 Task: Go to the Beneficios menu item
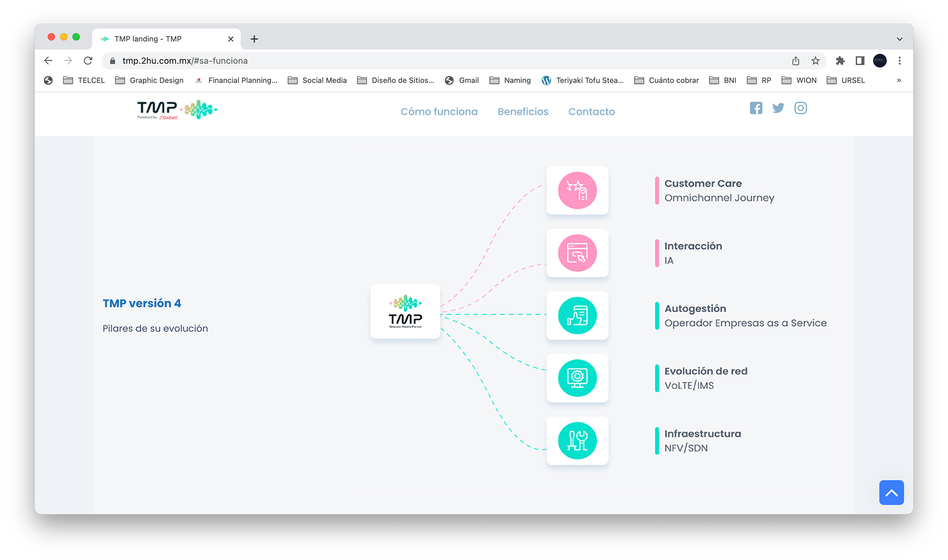pyautogui.click(x=523, y=112)
